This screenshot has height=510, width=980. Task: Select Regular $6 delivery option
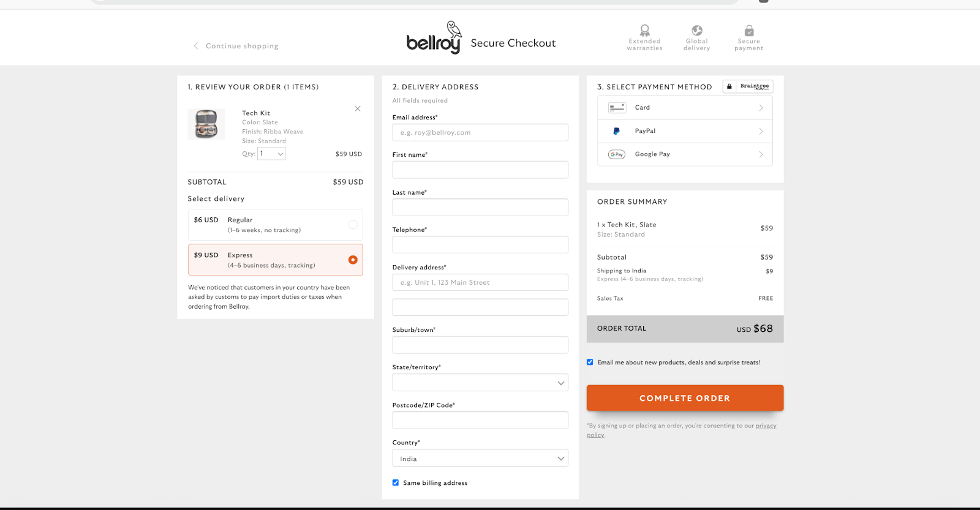coord(353,225)
